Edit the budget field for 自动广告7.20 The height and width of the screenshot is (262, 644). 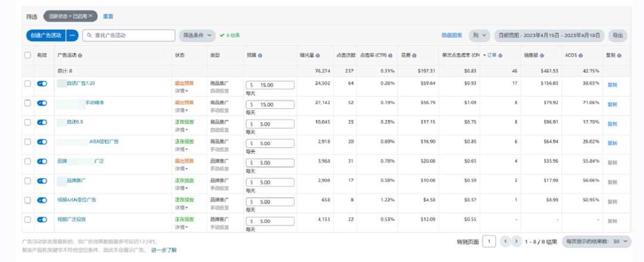(270, 85)
